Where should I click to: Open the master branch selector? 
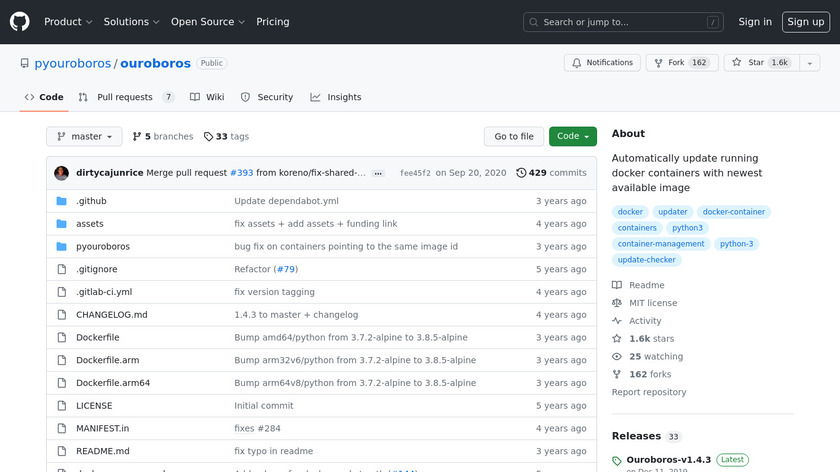[x=84, y=137]
